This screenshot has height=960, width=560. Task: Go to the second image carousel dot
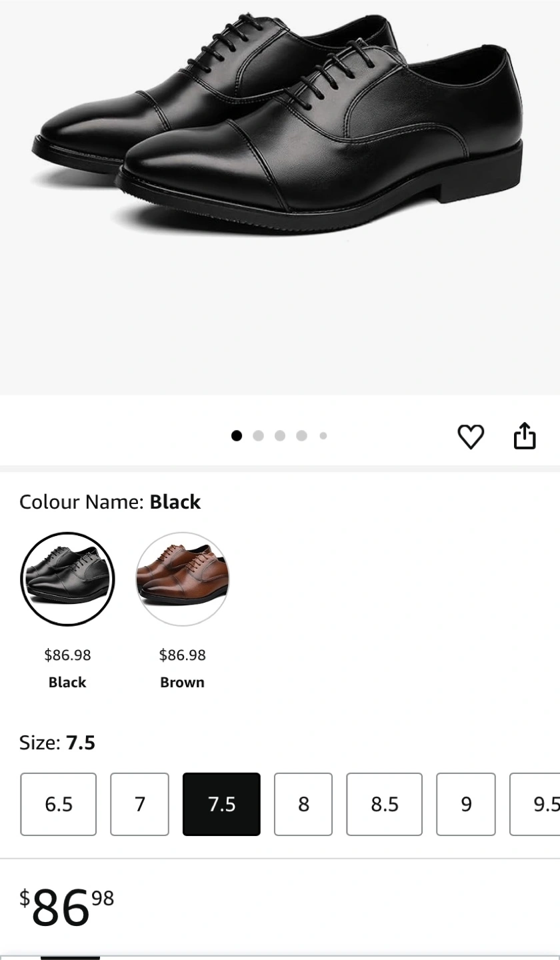[x=259, y=436]
